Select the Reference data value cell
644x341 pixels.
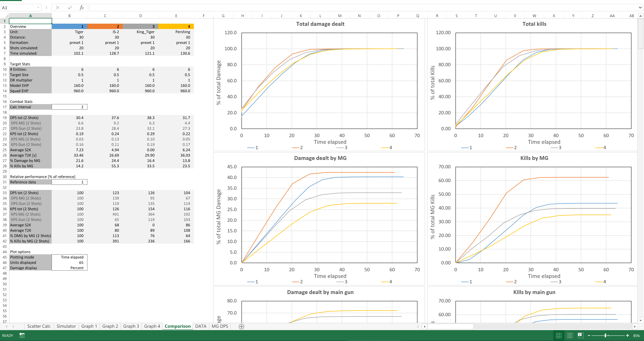[x=69, y=182]
